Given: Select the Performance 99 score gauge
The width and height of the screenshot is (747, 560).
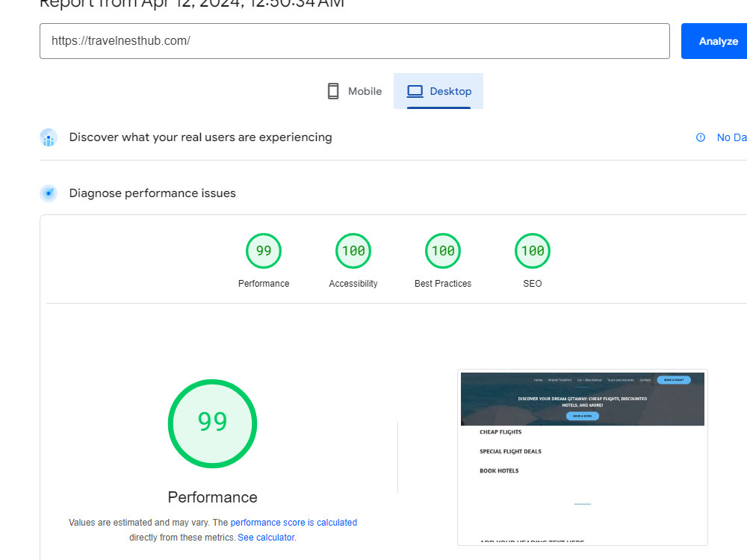Looking at the screenshot, I should click(x=264, y=251).
